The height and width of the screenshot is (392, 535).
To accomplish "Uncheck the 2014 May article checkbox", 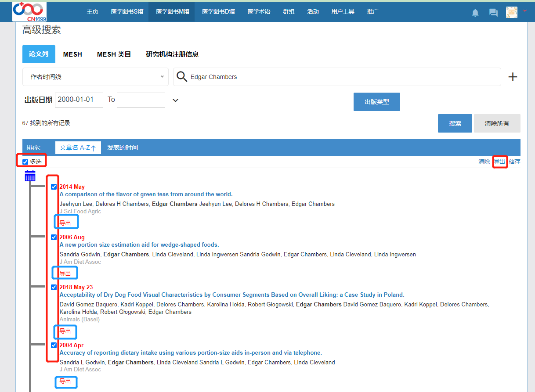I will point(54,187).
